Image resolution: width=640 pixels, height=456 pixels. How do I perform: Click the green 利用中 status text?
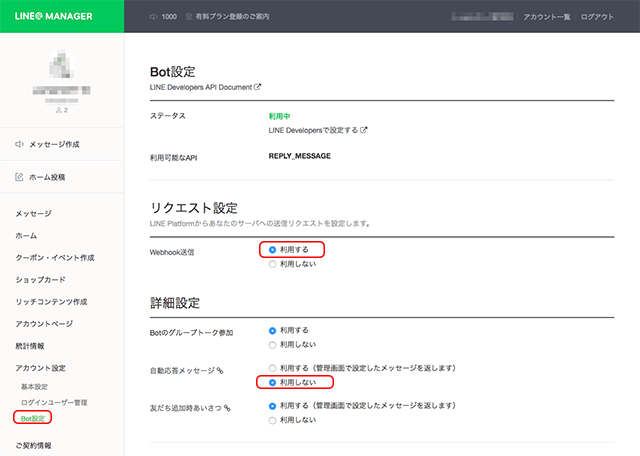click(279, 116)
